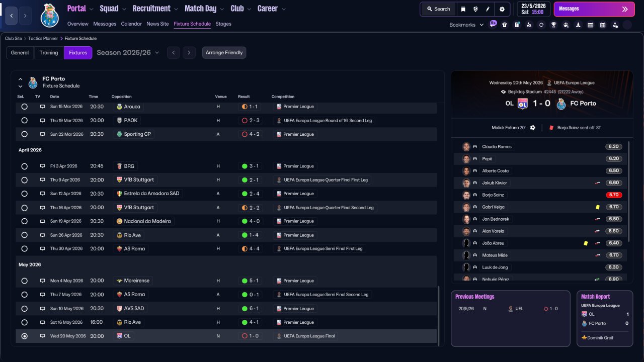Click the TV icon in the Arouca row
The width and height of the screenshot is (644, 362).
(x=43, y=107)
